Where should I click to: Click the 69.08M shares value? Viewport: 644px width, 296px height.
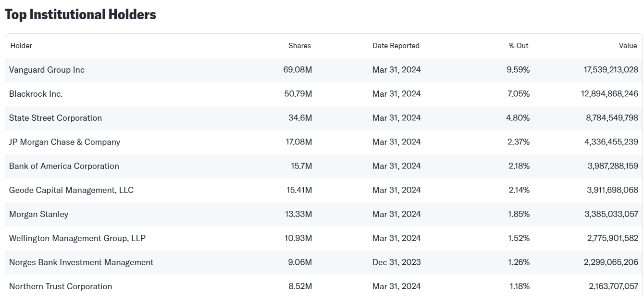tap(297, 70)
